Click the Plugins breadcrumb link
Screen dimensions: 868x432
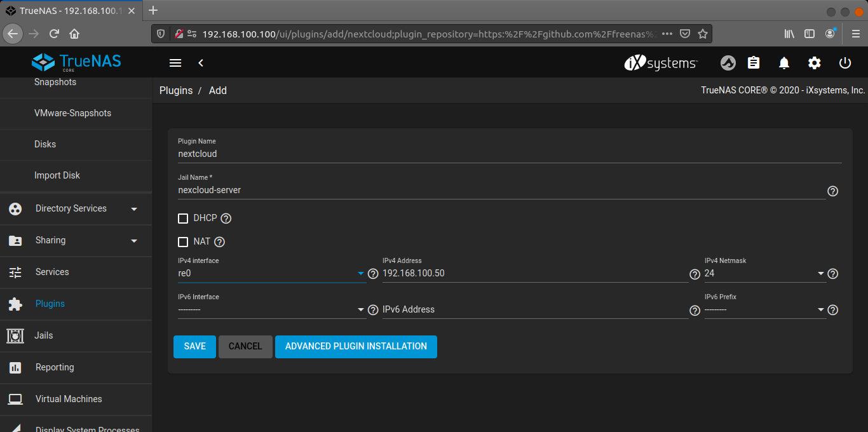tap(175, 90)
